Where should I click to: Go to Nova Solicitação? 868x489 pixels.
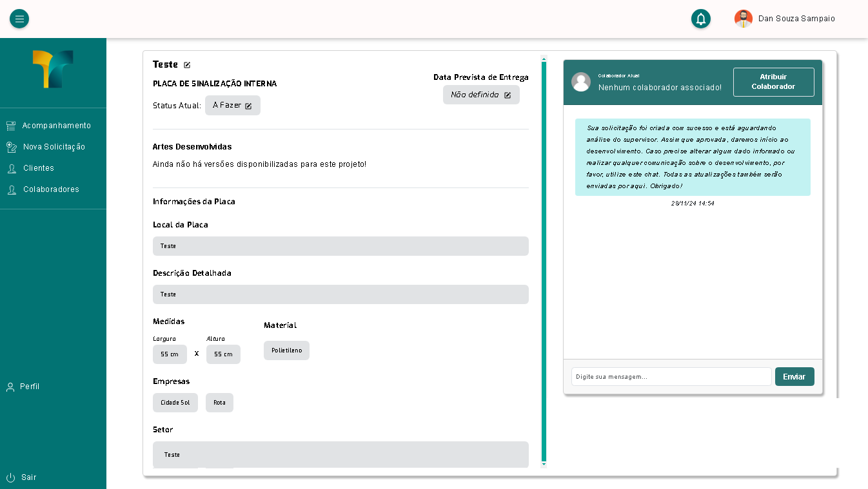click(54, 147)
